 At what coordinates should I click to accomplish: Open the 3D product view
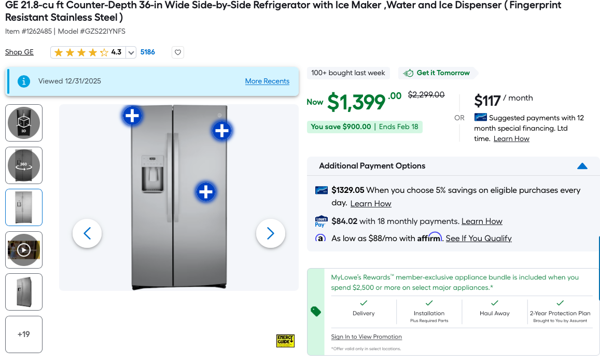coord(23,123)
